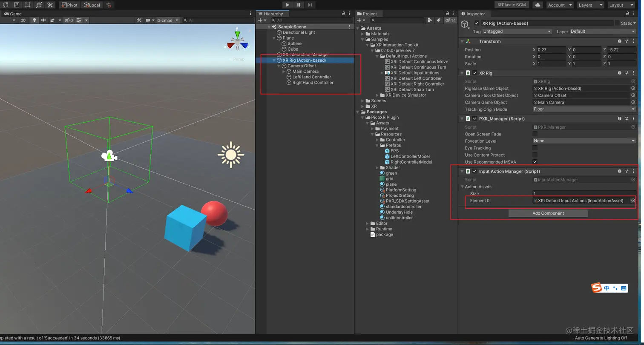Open cloud services icon
Viewport: 644px width, 345px height.
coord(538,5)
